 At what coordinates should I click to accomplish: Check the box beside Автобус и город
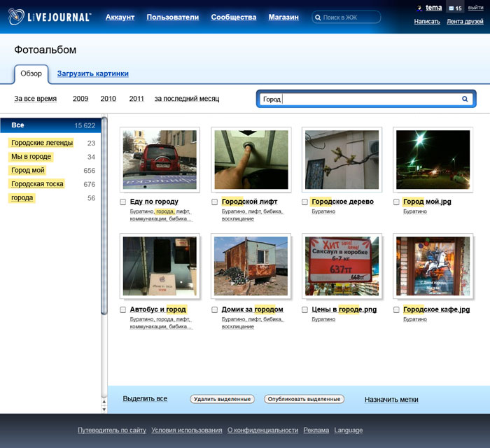(x=123, y=309)
